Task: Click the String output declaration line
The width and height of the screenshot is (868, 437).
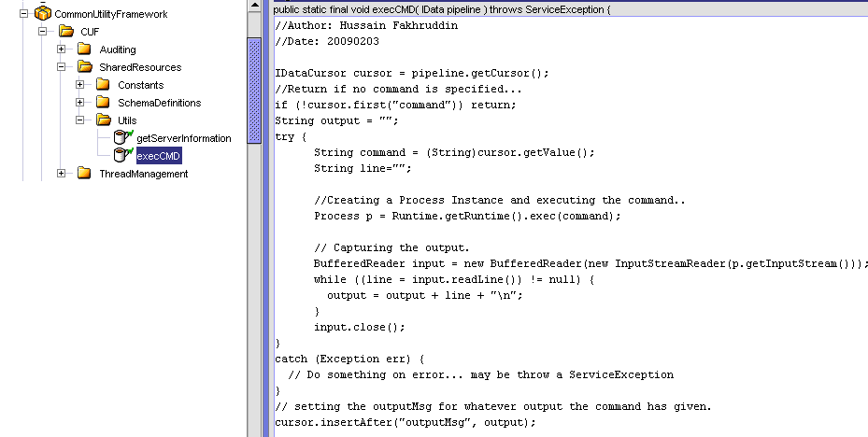Action: pos(336,120)
